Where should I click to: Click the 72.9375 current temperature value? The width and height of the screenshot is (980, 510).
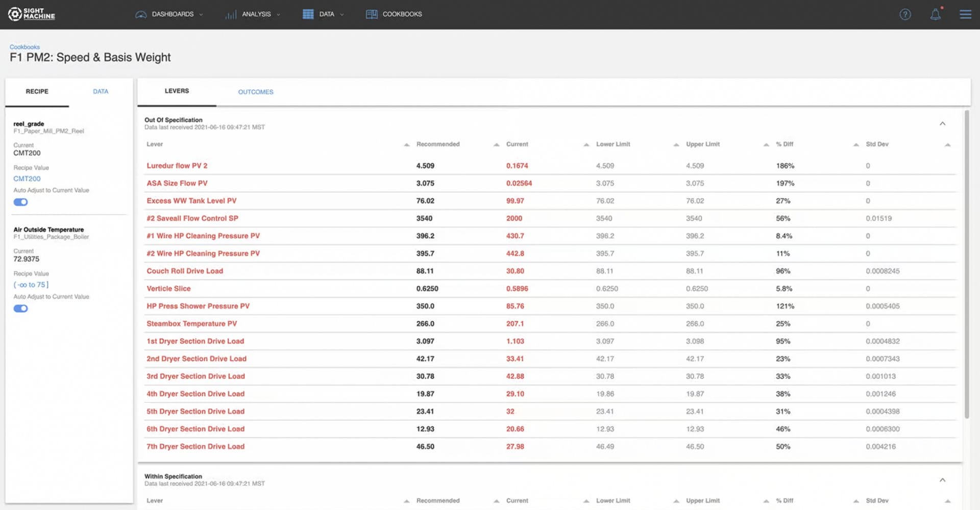[x=27, y=259]
